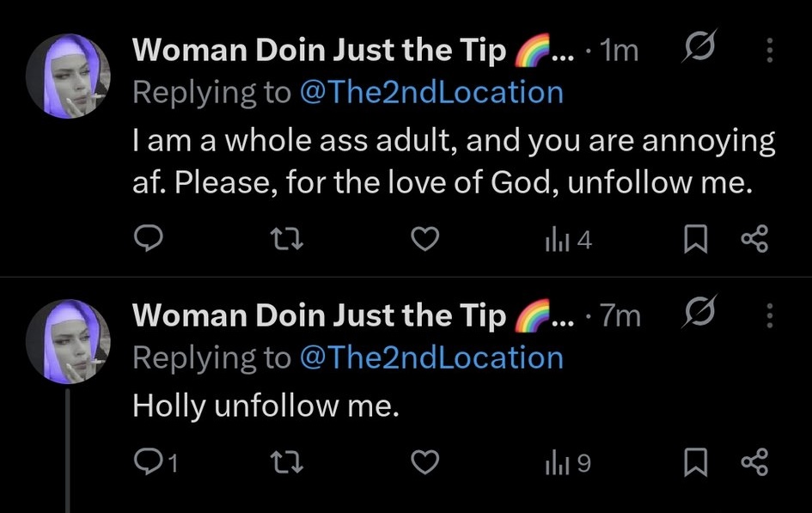
Task: Like the 'Holly unfollow me' tweet
Action: point(425,462)
